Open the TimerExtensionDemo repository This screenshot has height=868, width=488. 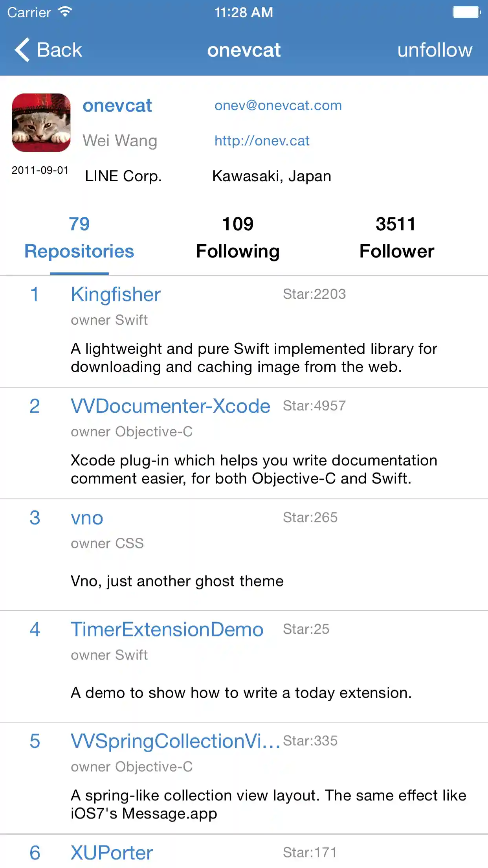(x=167, y=629)
